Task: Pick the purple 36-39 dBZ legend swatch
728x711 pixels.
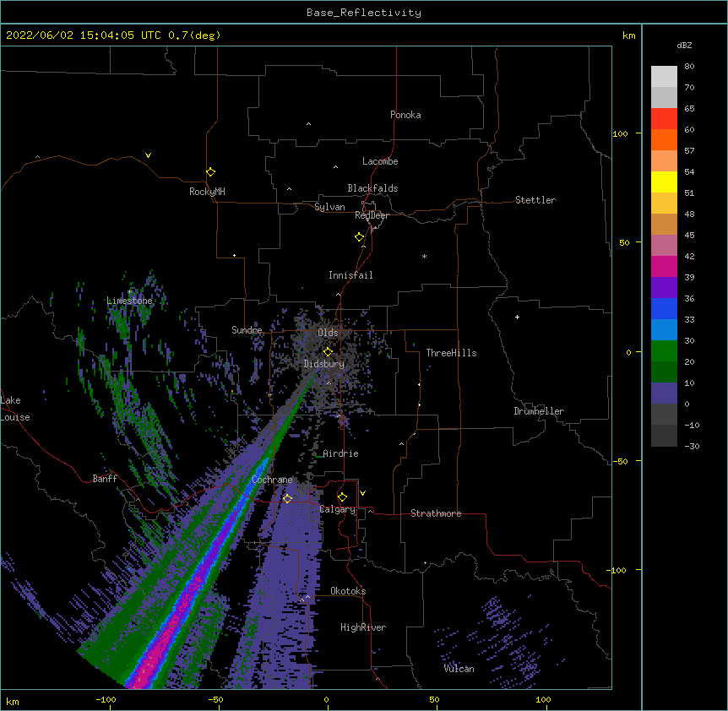Action: click(664, 288)
